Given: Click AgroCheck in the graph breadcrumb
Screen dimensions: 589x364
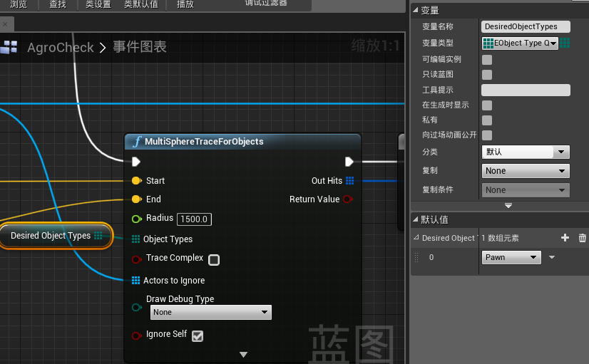Looking at the screenshot, I should point(61,47).
